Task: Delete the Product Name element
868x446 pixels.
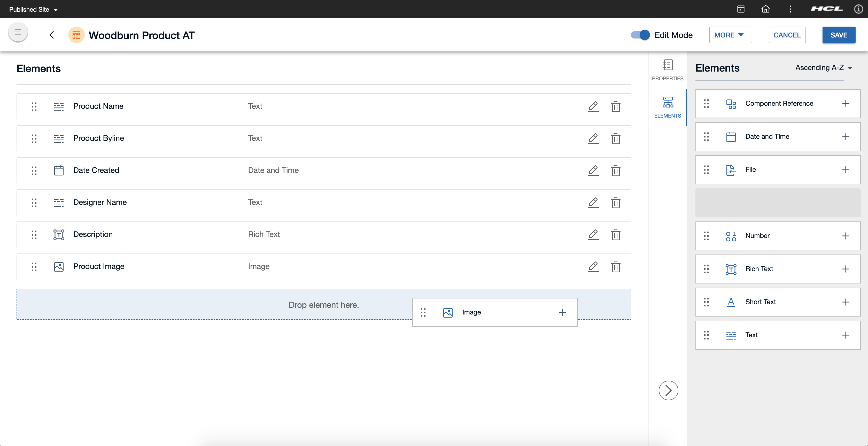Action: [616, 106]
